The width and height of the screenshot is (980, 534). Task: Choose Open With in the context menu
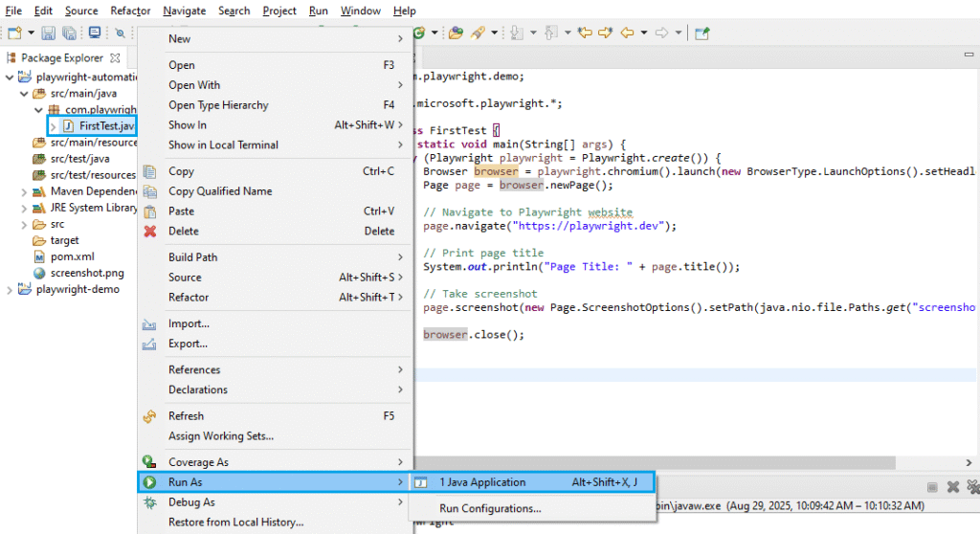275,85
